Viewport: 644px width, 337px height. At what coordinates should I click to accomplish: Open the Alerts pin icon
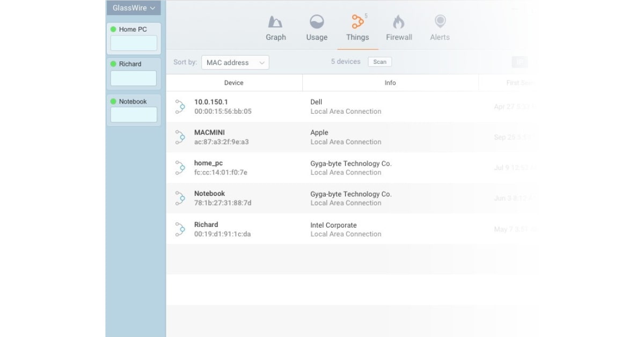(x=440, y=22)
